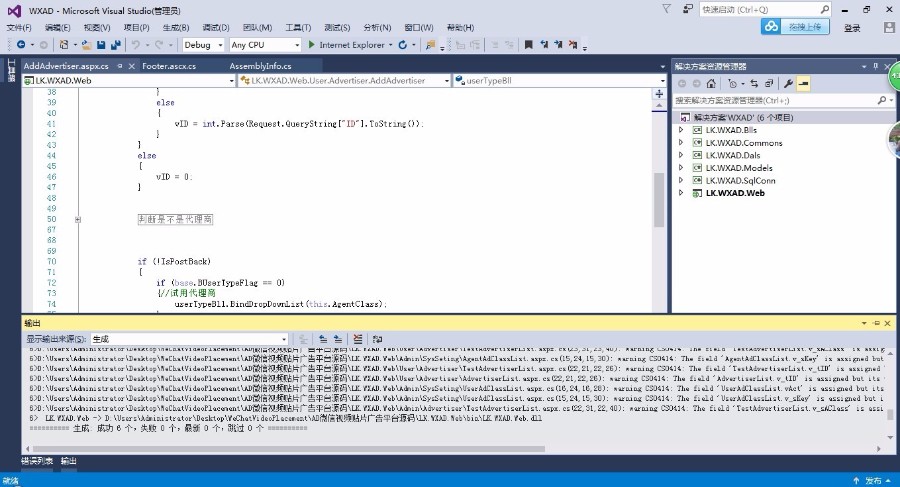Screen dimensions: 900x487
Task: Go to next message in Output
Action: [338, 339]
